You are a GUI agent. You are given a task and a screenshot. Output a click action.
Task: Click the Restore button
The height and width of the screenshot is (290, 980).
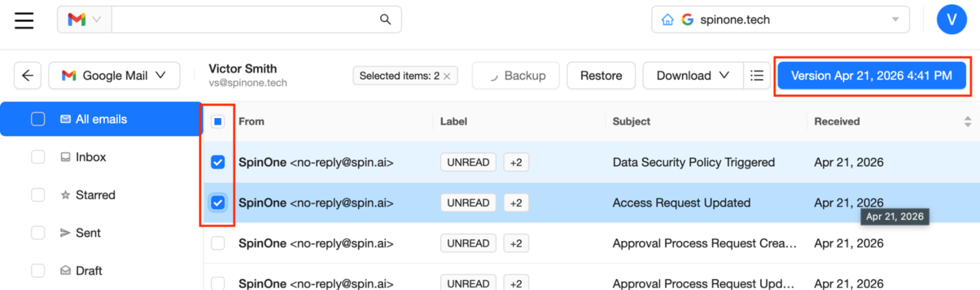pyautogui.click(x=601, y=75)
